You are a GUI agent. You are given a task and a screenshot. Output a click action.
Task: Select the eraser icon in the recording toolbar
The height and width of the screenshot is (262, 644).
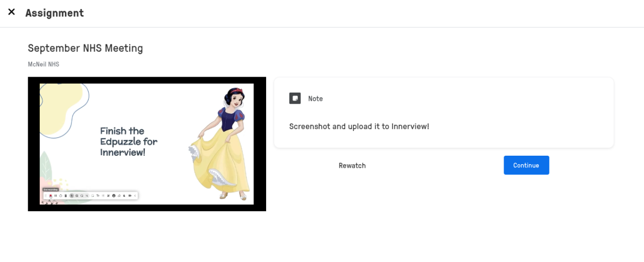coord(119,195)
